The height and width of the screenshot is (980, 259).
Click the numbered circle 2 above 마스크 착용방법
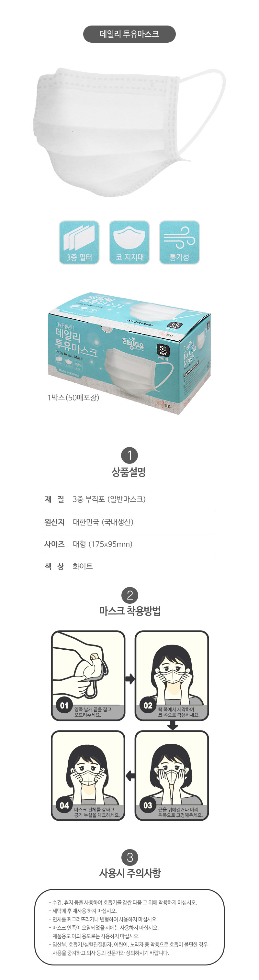pos(129,595)
